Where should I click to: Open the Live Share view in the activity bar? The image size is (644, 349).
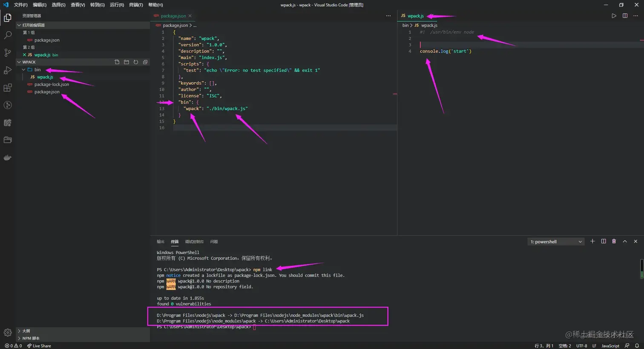point(8,123)
